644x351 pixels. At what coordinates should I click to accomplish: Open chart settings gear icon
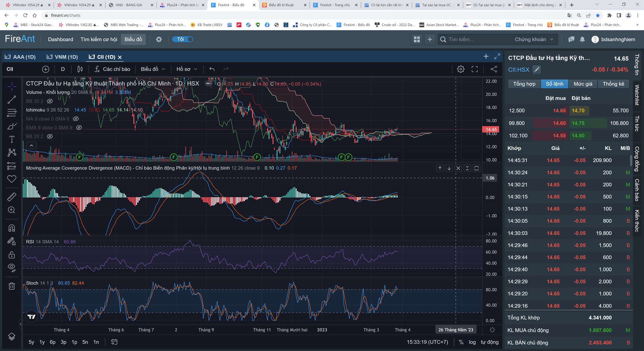tap(461, 69)
